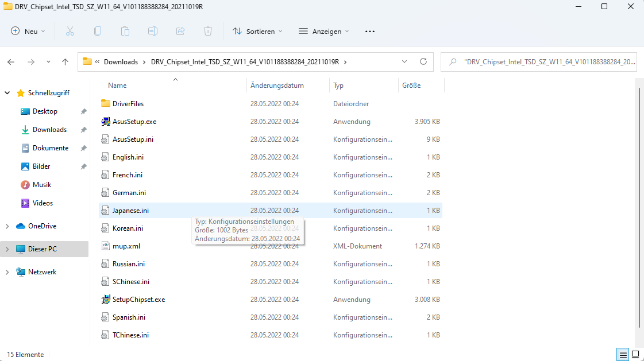This screenshot has height=361, width=644.
Task: Expand breadcrumb chevron after the folder name
Action: coord(345,62)
